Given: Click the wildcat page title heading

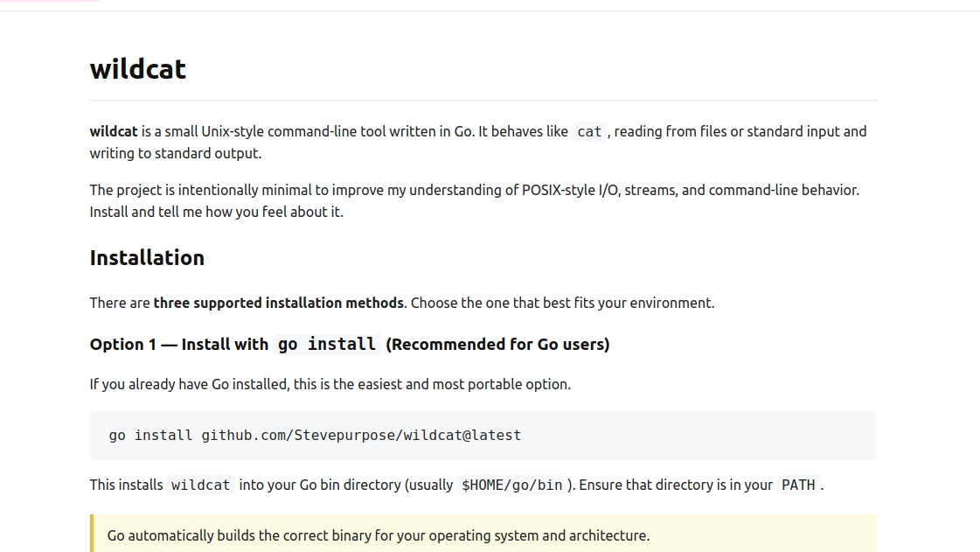Looking at the screenshot, I should click(x=137, y=69).
